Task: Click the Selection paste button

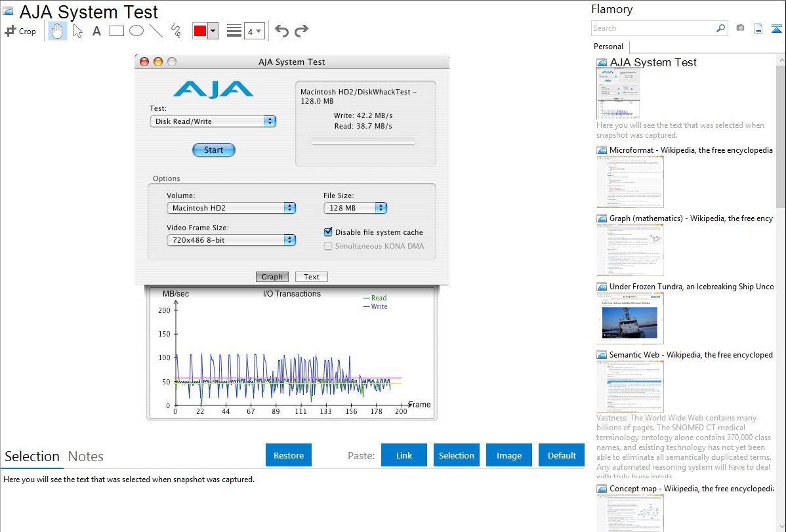Action: tap(457, 455)
